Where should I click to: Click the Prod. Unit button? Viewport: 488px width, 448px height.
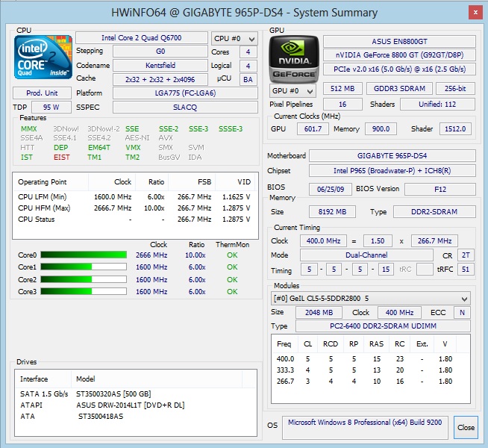pos(42,93)
